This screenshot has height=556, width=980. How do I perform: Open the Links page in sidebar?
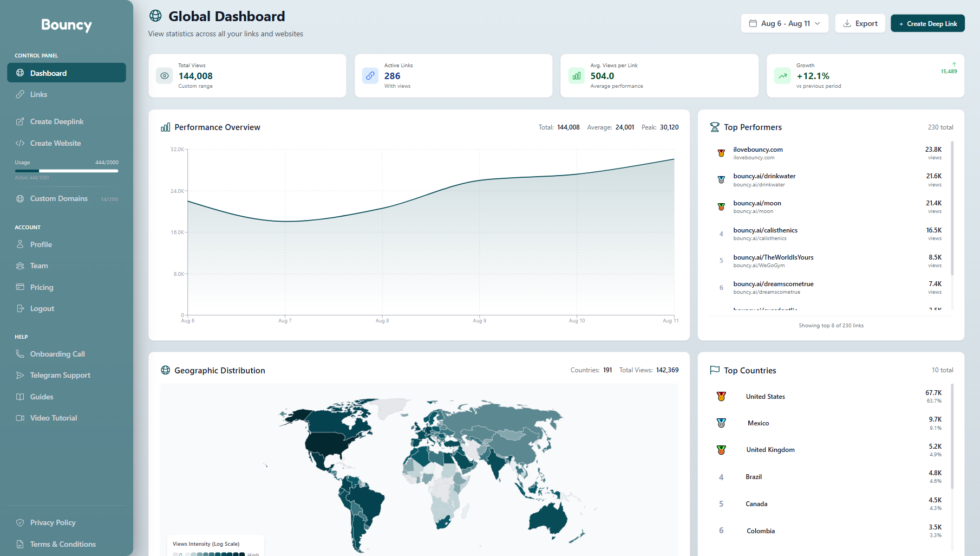38,94
